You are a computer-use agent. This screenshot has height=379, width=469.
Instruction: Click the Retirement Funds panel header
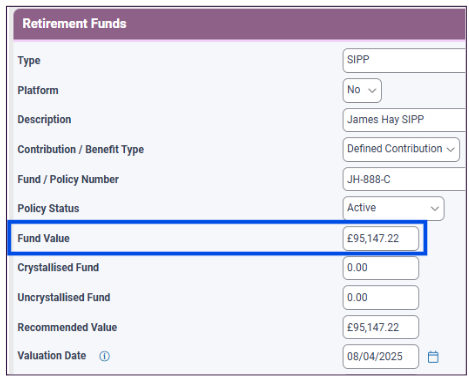pos(239,24)
